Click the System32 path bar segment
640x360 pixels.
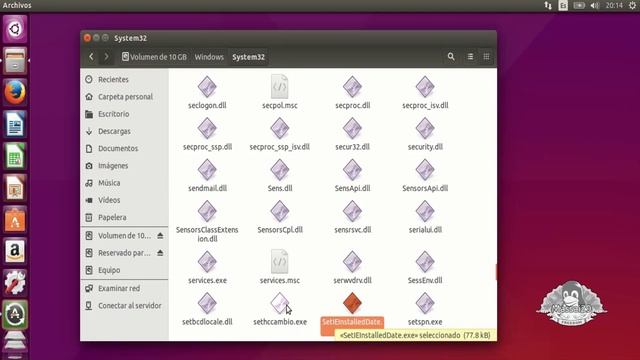click(x=249, y=57)
